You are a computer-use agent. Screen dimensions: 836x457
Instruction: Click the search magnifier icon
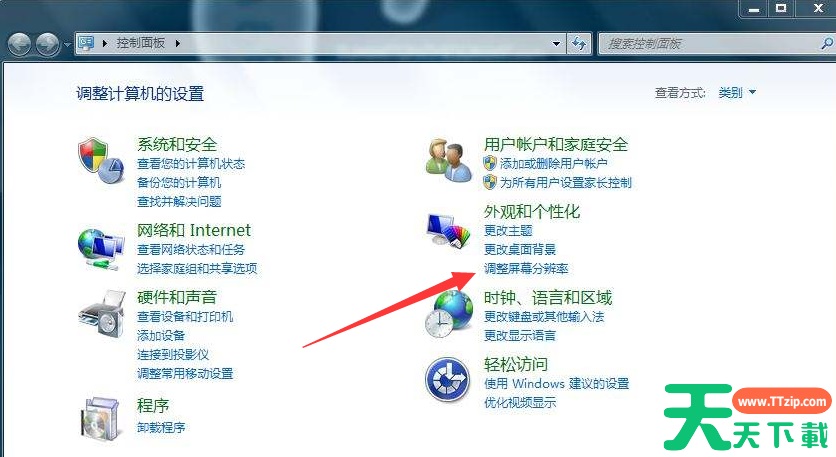coord(826,43)
